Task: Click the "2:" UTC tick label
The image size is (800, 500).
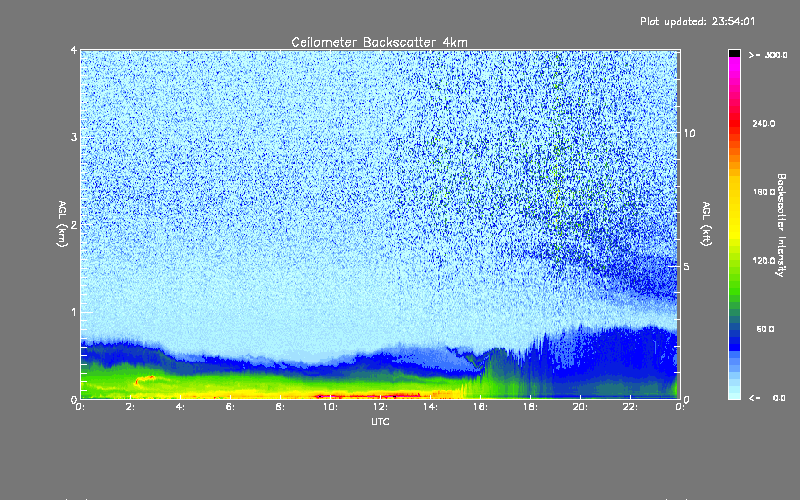Action: [x=131, y=407]
